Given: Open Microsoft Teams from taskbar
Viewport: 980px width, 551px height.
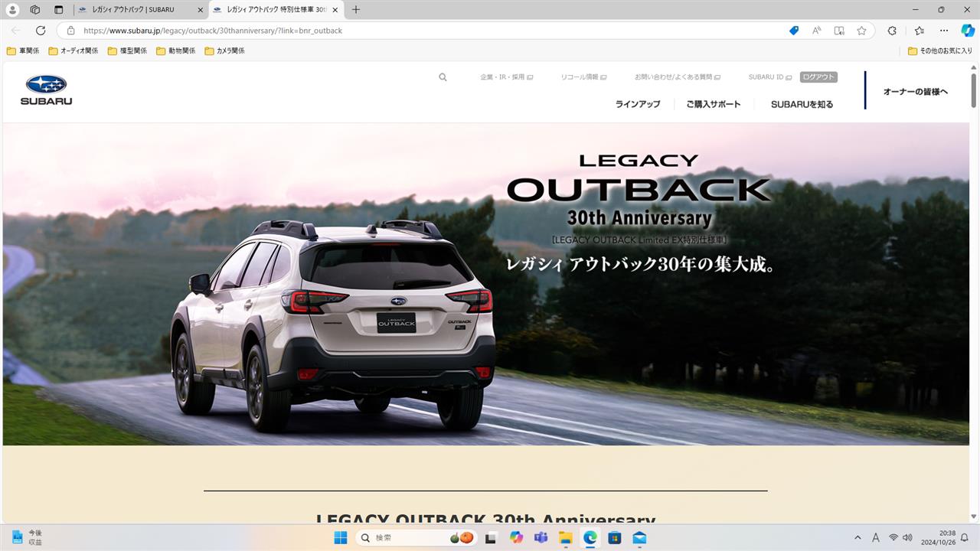Looking at the screenshot, I should 541,538.
